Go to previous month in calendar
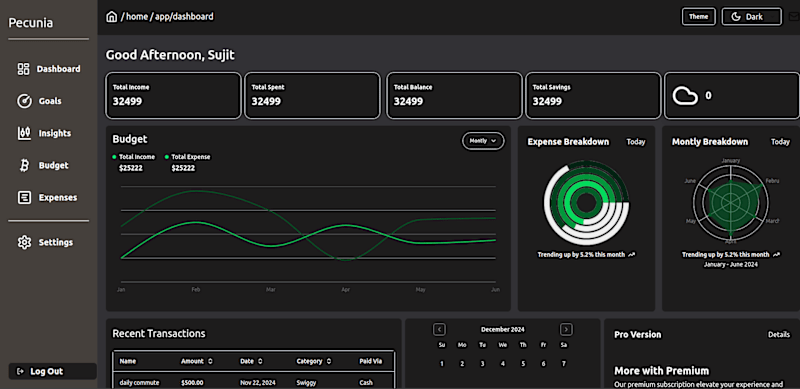Image resolution: width=800 pixels, height=389 pixels. [440, 329]
